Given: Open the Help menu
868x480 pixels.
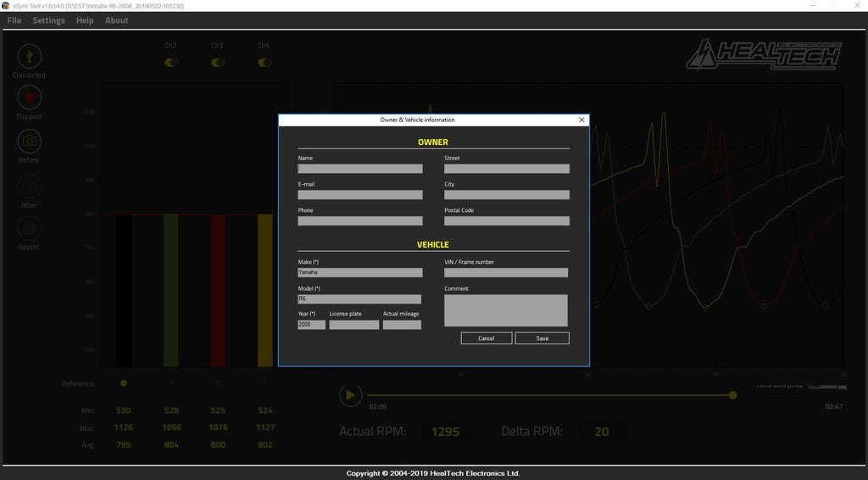Looking at the screenshot, I should [x=85, y=20].
